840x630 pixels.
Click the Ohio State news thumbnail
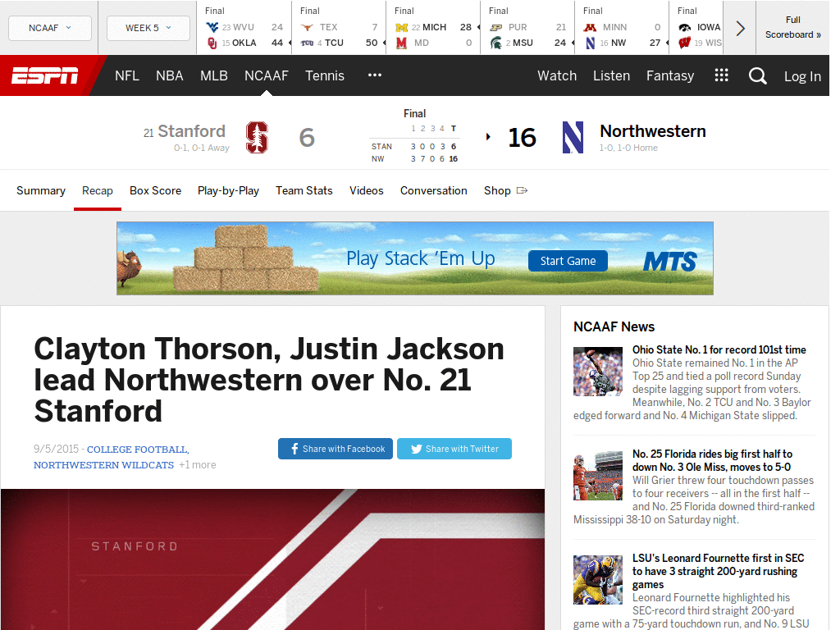click(x=597, y=371)
